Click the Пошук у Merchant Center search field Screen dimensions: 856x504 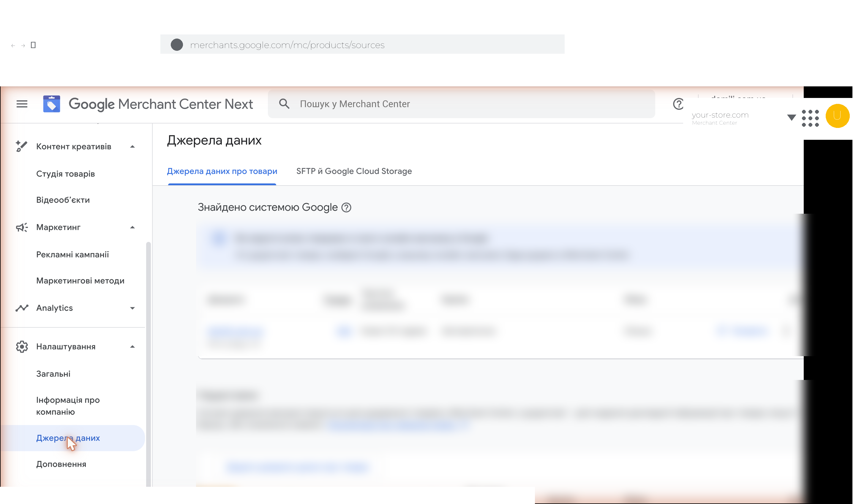tap(462, 104)
